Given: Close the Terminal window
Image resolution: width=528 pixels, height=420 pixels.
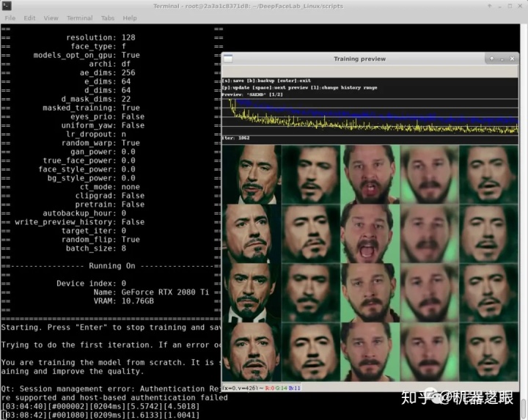Looking at the screenshot, I should pos(520,6).
